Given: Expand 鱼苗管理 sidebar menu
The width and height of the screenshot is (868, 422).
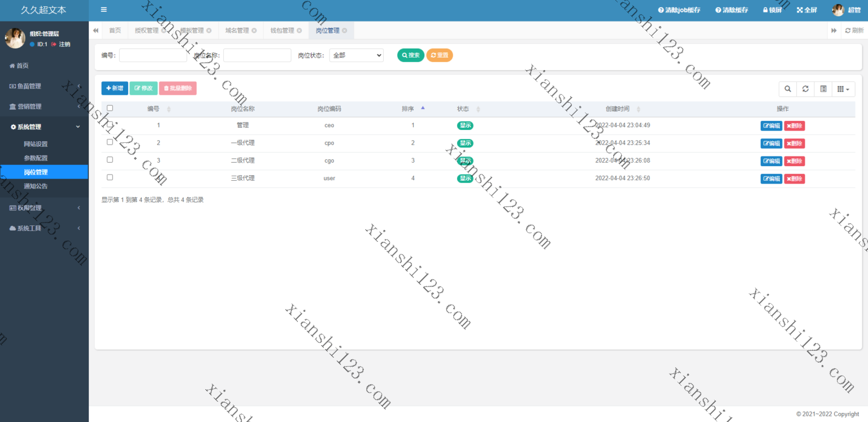Looking at the screenshot, I should 44,86.
